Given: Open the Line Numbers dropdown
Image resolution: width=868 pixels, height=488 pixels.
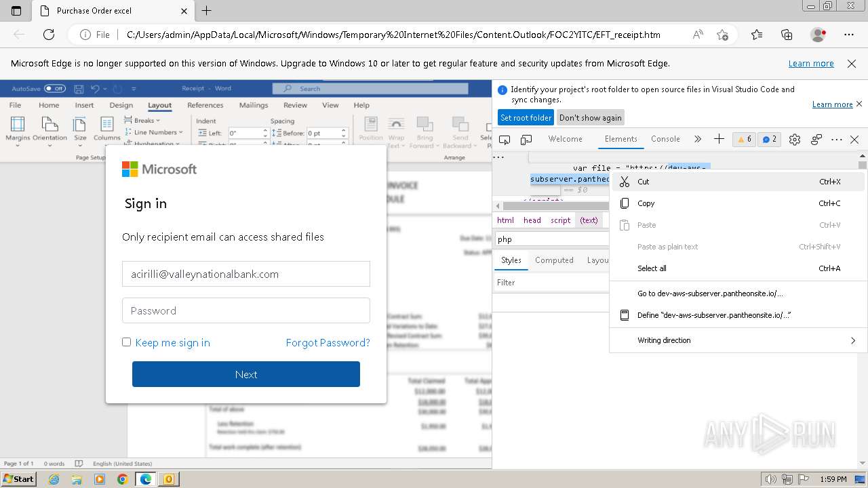Looking at the screenshot, I should pos(154,132).
